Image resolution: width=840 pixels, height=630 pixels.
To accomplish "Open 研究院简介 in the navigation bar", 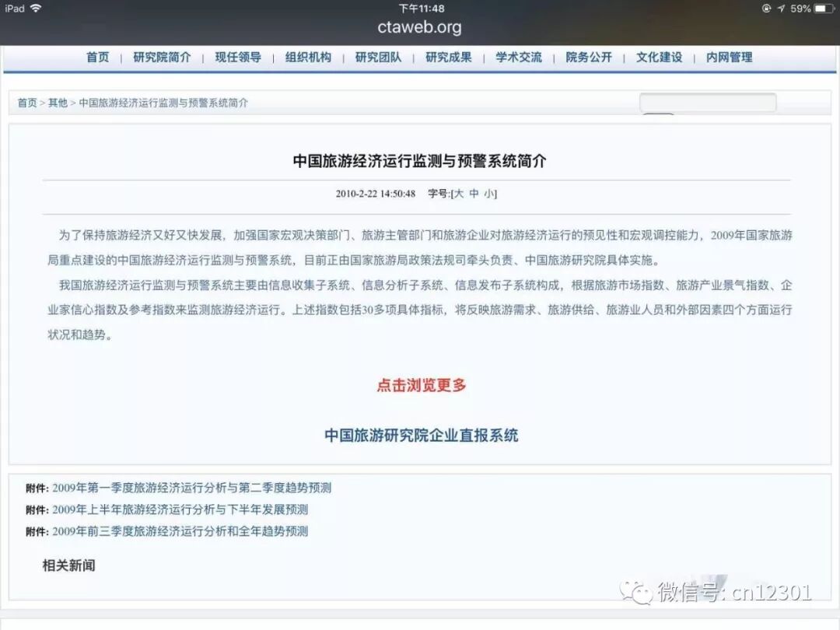I will 162,58.
